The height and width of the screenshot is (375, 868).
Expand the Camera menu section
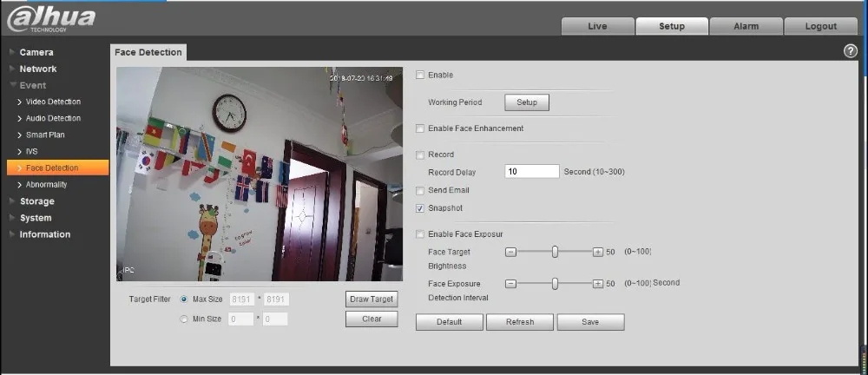point(36,52)
